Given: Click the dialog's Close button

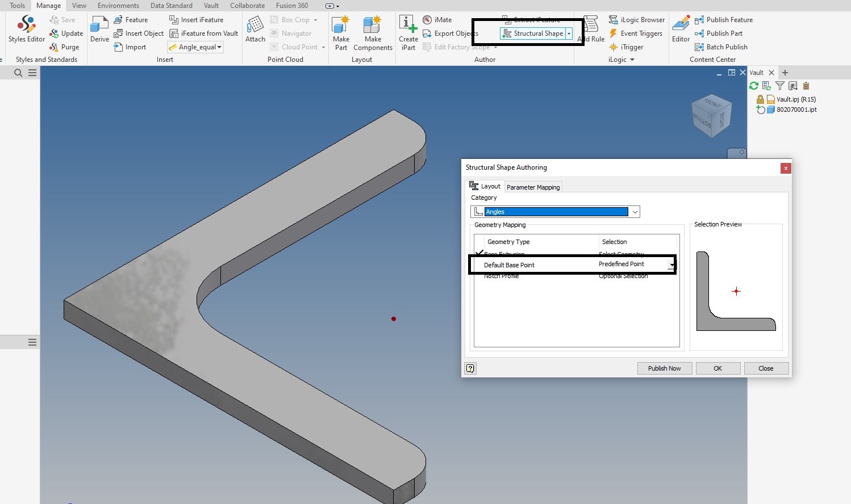Looking at the screenshot, I should tap(766, 368).
